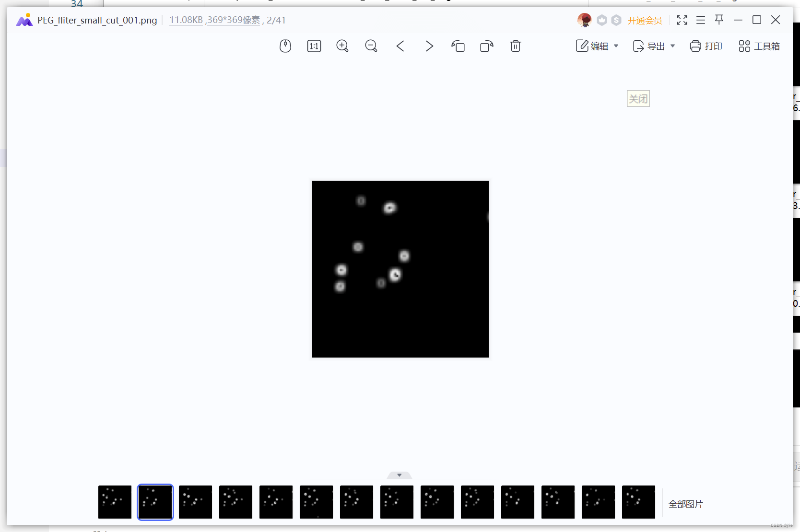The width and height of the screenshot is (800, 532).
Task: Zoom out of the image
Action: coord(371,46)
